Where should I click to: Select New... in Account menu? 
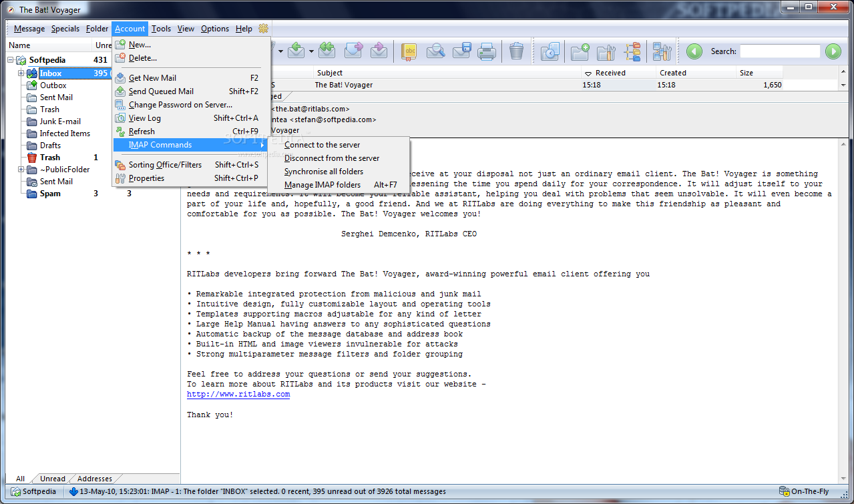pyautogui.click(x=191, y=45)
